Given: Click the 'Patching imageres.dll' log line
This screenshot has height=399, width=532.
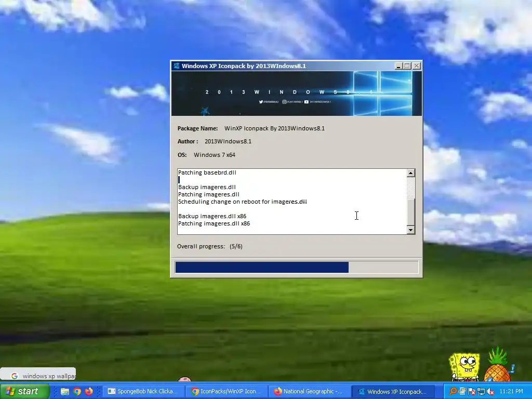Looking at the screenshot, I should (209, 194).
